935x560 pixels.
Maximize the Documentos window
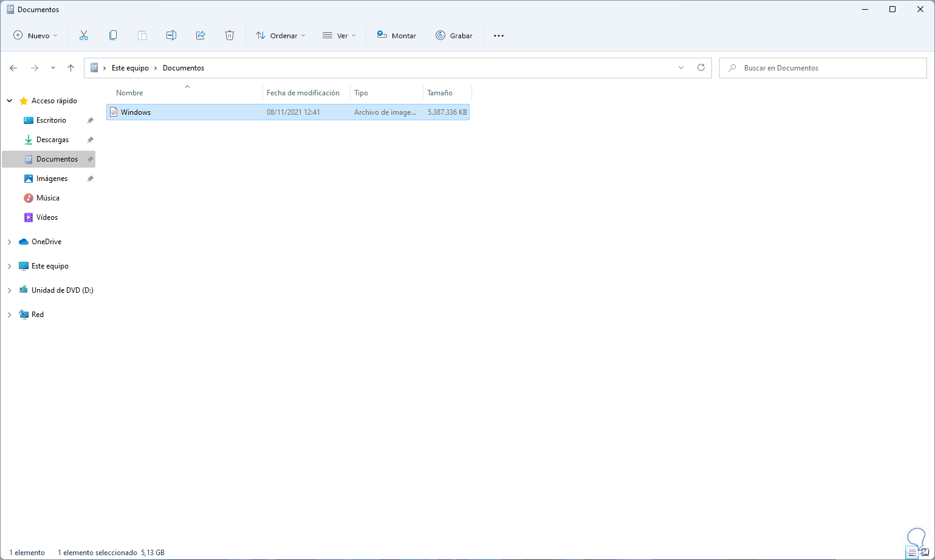(x=892, y=9)
